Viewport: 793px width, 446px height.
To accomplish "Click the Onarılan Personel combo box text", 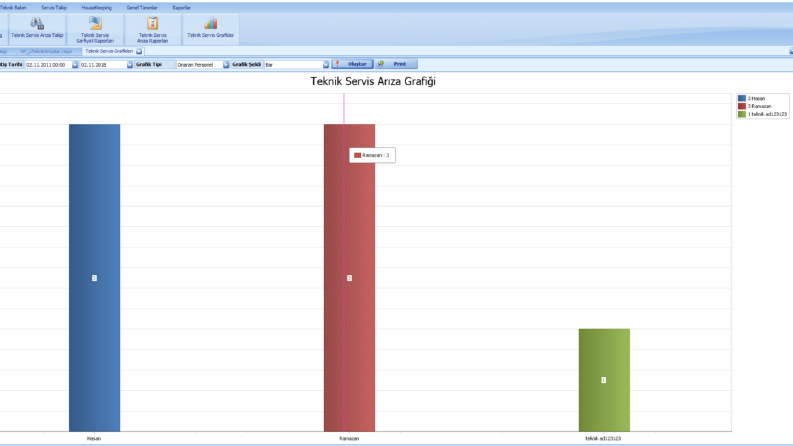I will [x=199, y=65].
